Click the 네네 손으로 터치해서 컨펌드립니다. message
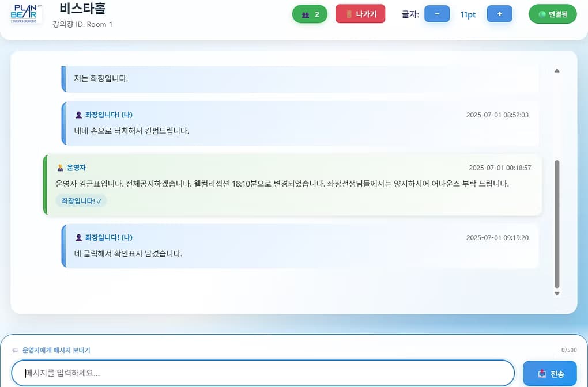Image resolution: width=588 pixels, height=387 pixels. pyautogui.click(x=131, y=131)
